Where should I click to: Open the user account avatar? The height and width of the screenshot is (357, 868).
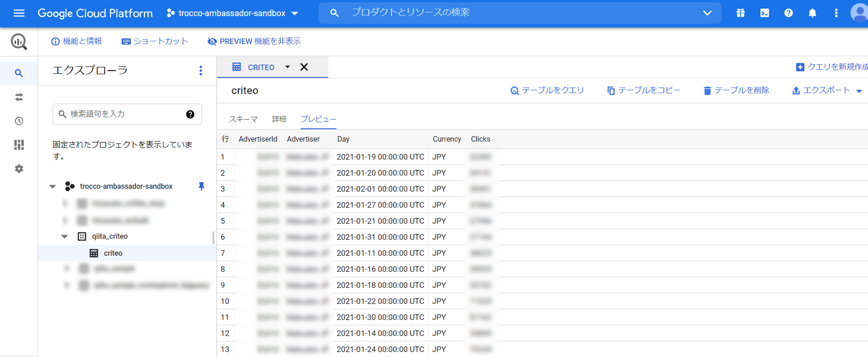point(859,13)
